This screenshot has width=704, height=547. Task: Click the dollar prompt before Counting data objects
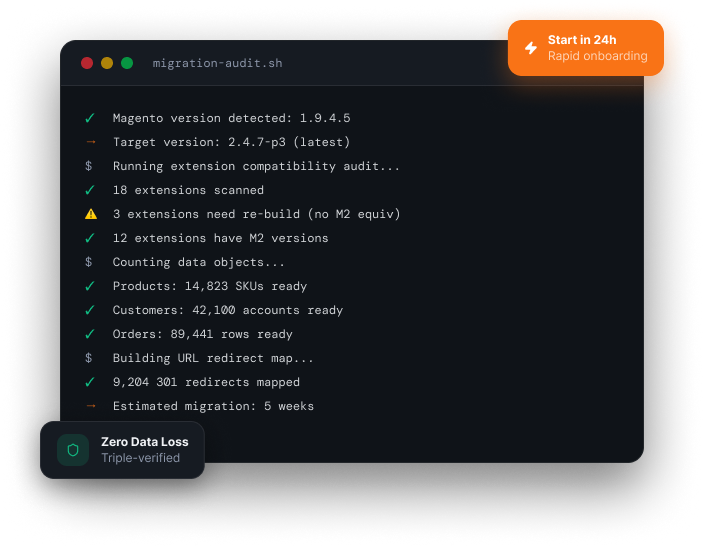pos(89,262)
